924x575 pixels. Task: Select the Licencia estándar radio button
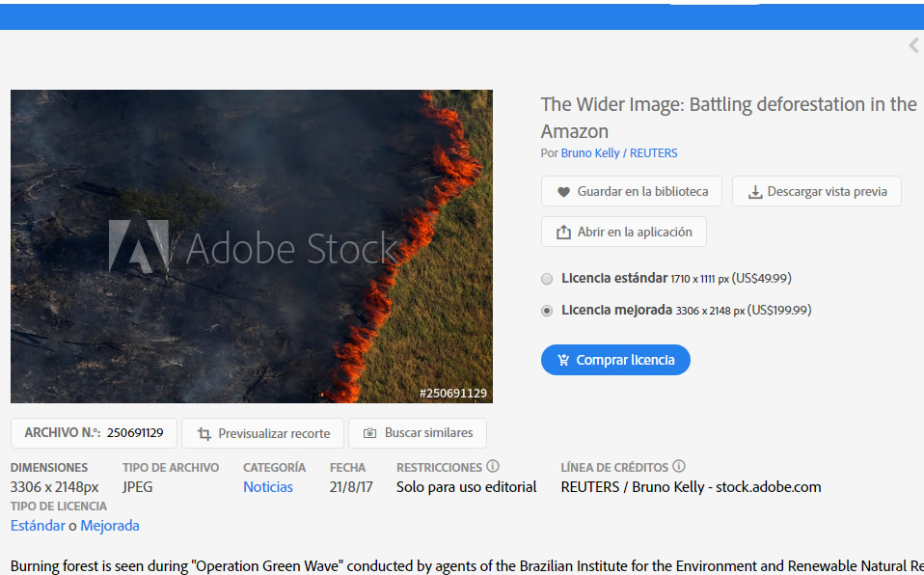547,279
